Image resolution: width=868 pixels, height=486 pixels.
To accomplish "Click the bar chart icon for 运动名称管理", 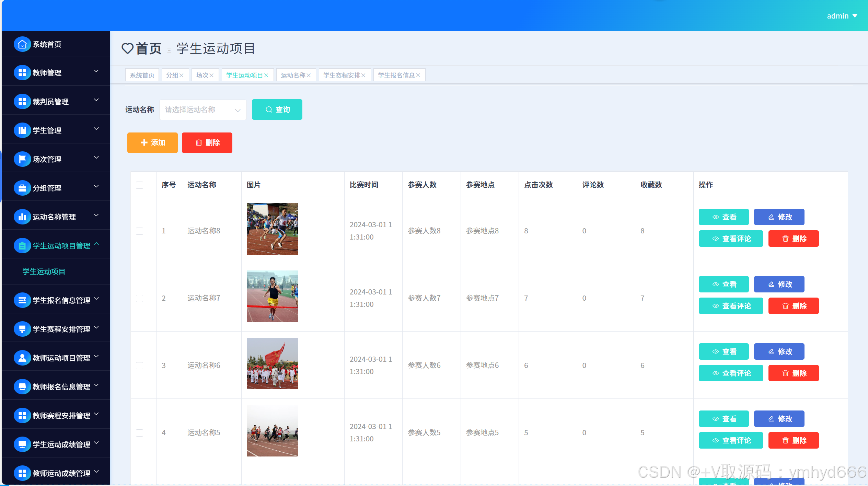I will [x=22, y=217].
